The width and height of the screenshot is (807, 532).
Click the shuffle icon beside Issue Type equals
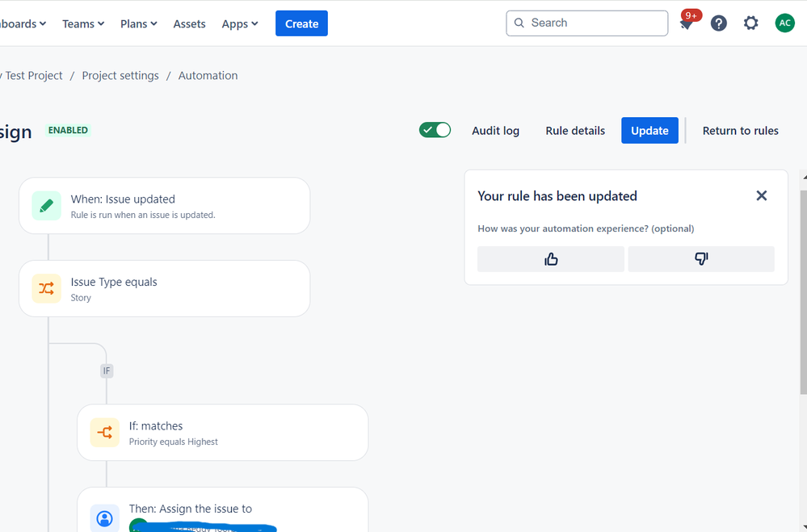coord(46,289)
